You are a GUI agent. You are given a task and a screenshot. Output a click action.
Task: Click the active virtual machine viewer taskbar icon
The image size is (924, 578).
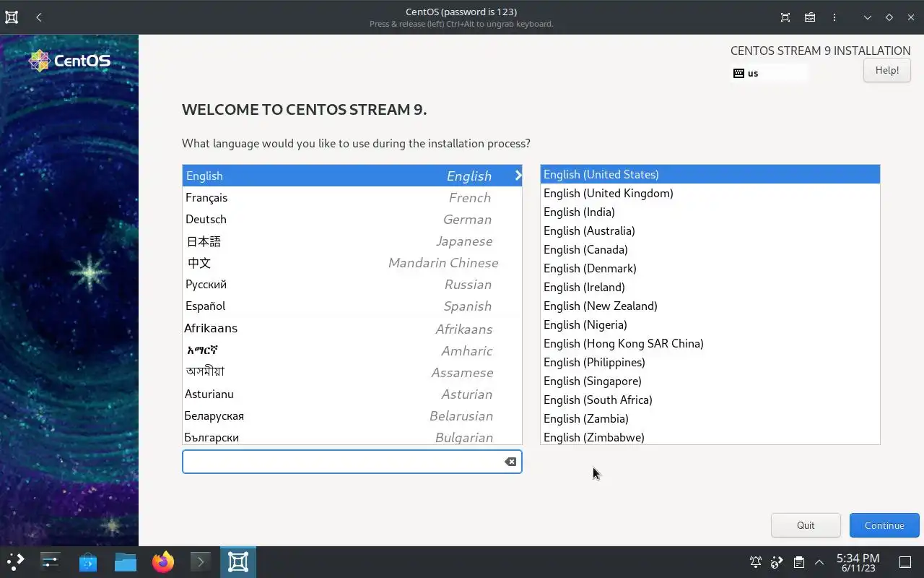pos(238,561)
